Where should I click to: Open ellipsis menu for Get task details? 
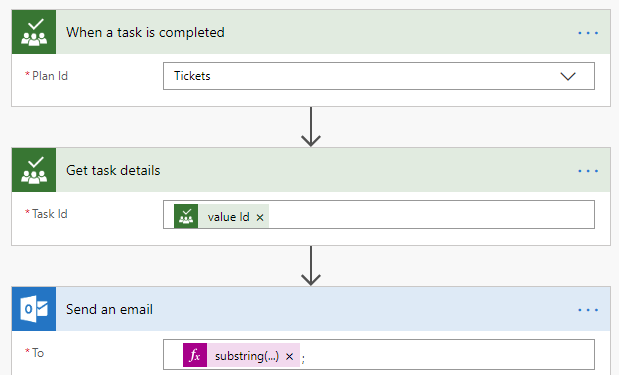pos(588,171)
